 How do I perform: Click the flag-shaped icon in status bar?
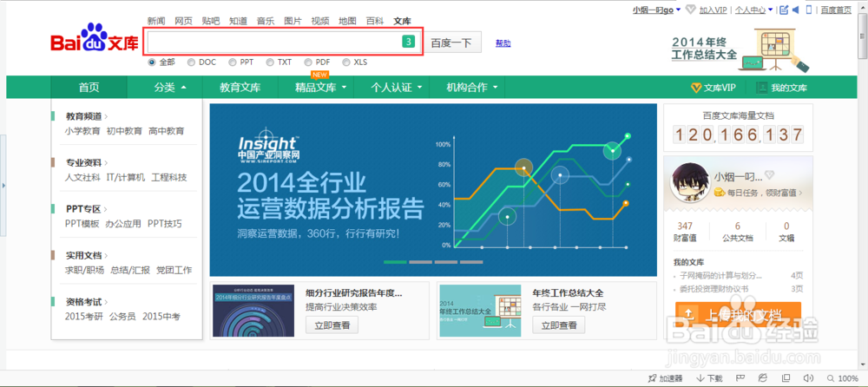[740, 378]
